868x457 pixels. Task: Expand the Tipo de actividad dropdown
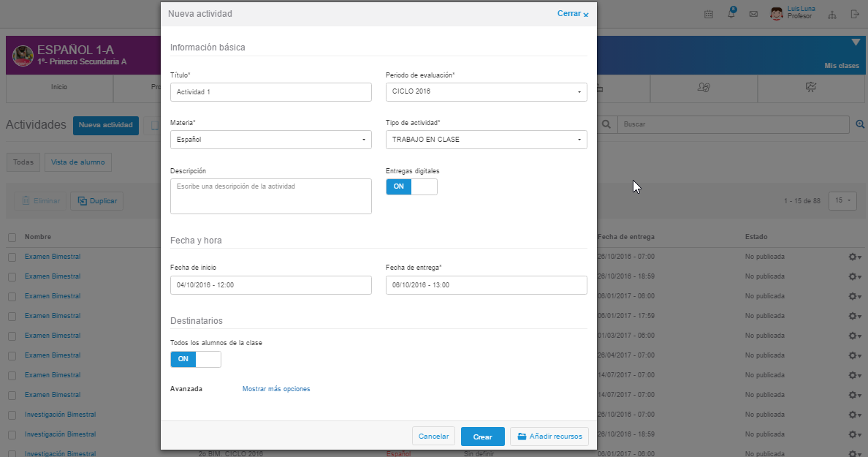click(486, 140)
